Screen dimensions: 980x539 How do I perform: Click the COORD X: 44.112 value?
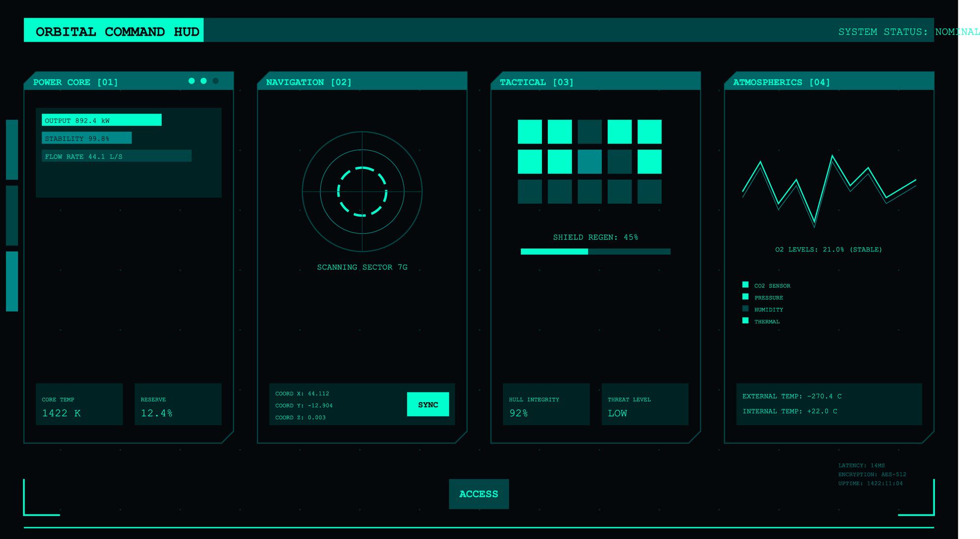(302, 393)
